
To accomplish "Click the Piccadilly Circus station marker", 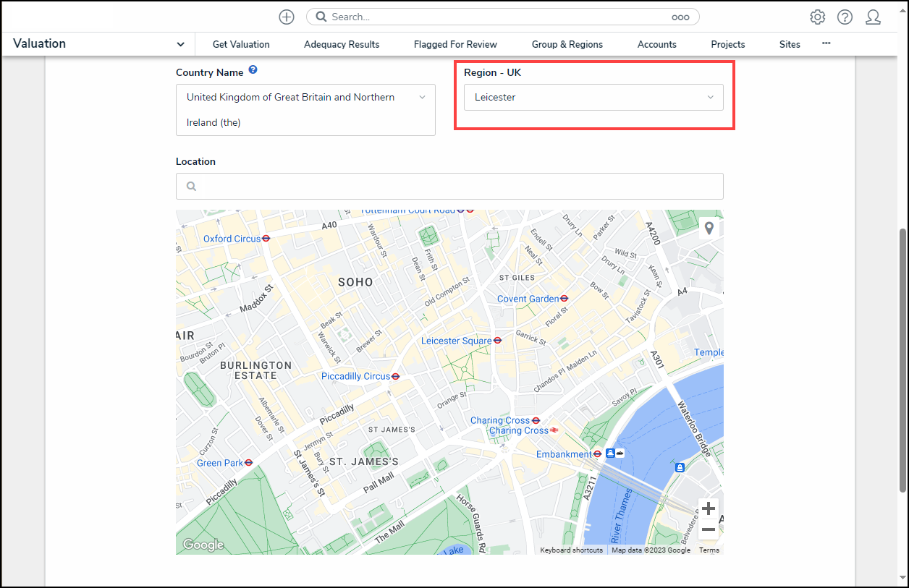I will point(396,376).
